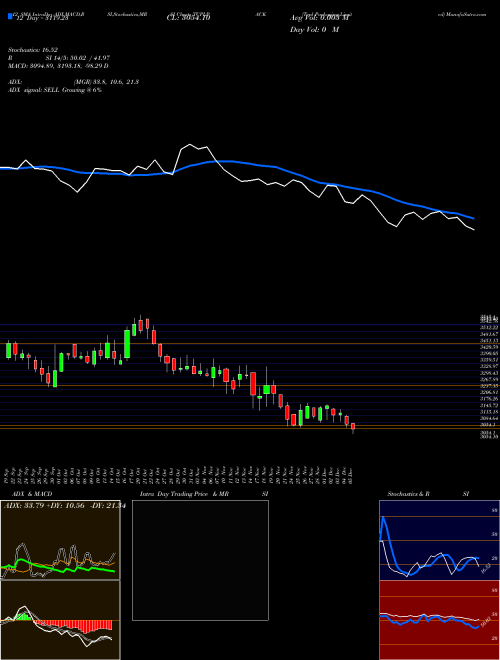Click the 3512.22 price axis label
Screen dimensions: 500x660
point(489,327)
